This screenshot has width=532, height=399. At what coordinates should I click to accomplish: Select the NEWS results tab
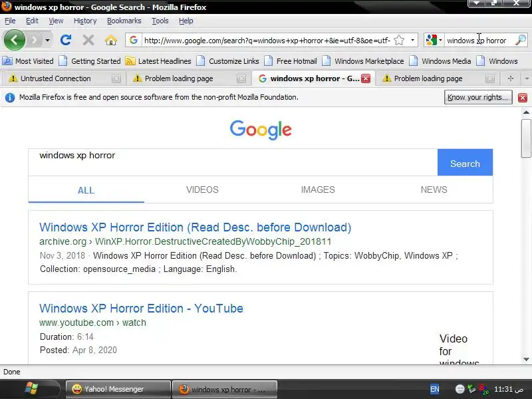pyautogui.click(x=434, y=190)
